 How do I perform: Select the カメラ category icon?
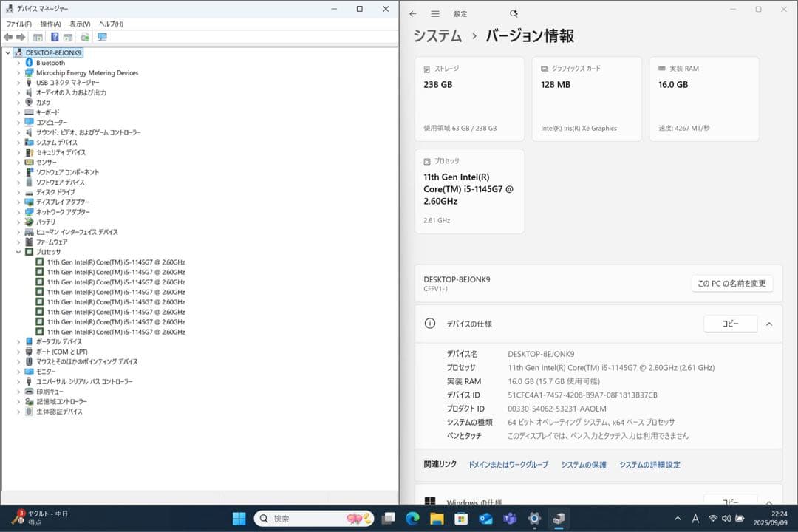pyautogui.click(x=29, y=102)
